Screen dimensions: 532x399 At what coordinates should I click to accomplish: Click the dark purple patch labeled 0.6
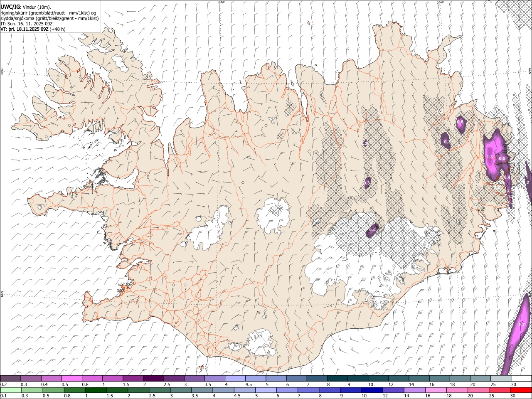[461, 124]
